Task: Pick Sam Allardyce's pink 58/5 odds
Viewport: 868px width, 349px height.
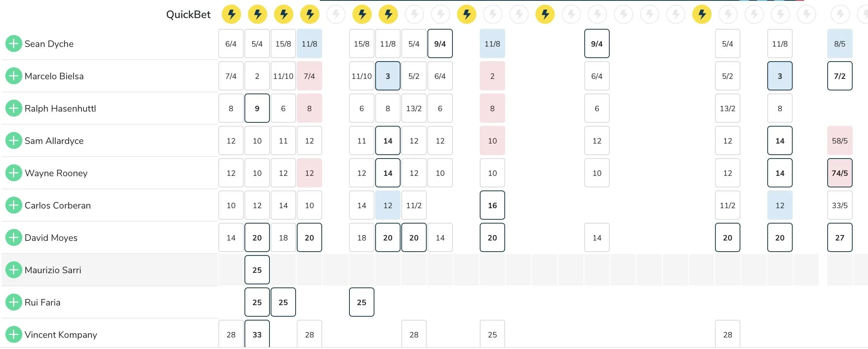Action: pos(840,141)
